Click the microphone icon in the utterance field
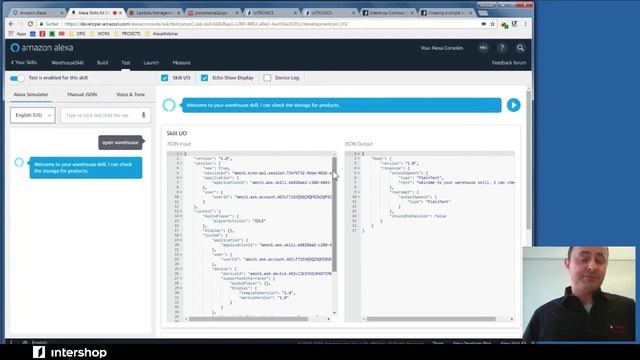The width and height of the screenshot is (640, 360). pyautogui.click(x=143, y=115)
